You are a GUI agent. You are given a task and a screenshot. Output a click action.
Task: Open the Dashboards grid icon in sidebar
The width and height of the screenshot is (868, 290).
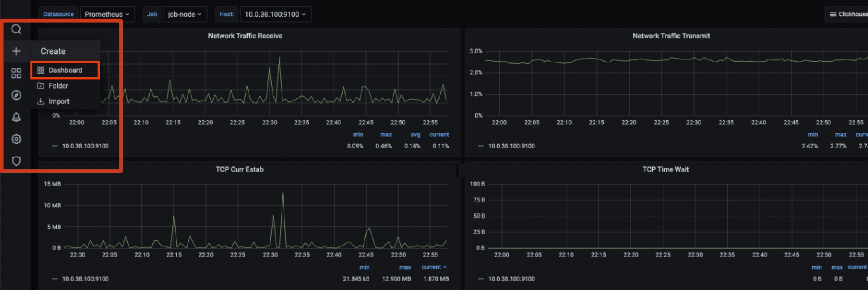coord(16,73)
